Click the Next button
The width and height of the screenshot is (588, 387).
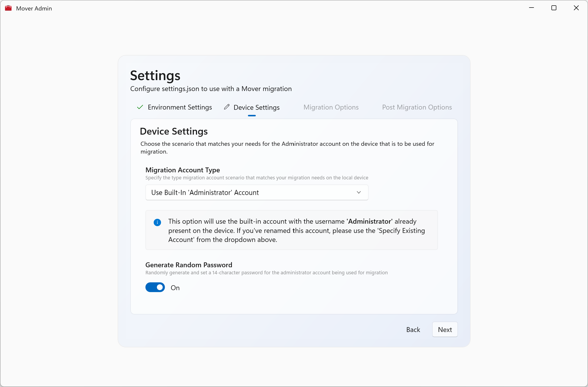click(445, 329)
